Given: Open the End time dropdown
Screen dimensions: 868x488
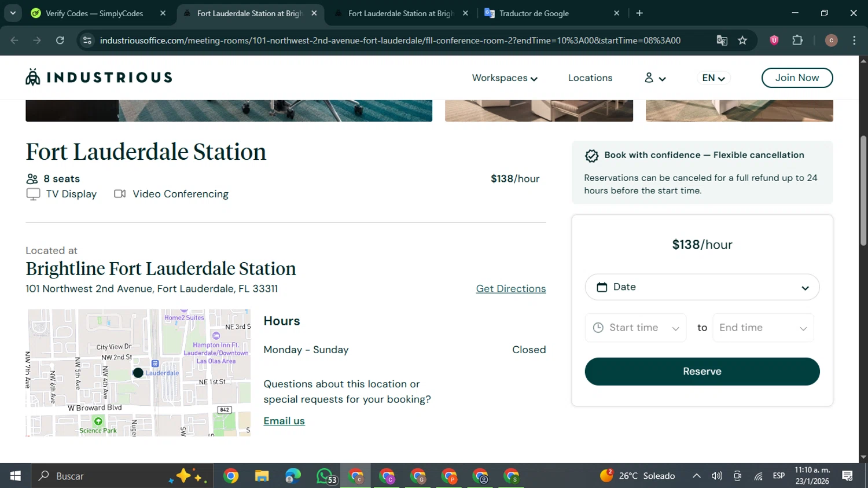Looking at the screenshot, I should pyautogui.click(x=763, y=328).
